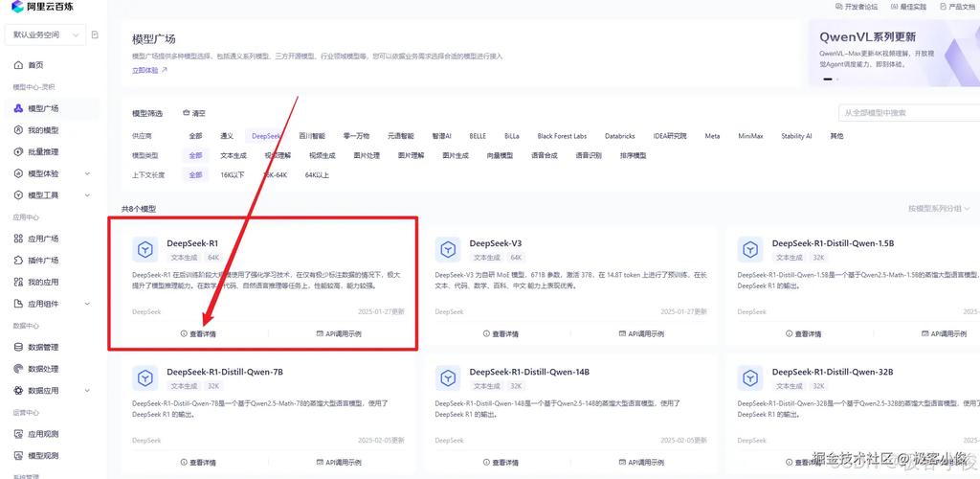The height and width of the screenshot is (479, 980).
Task: Select 全部 in the 供应商 row
Action: [x=195, y=136]
